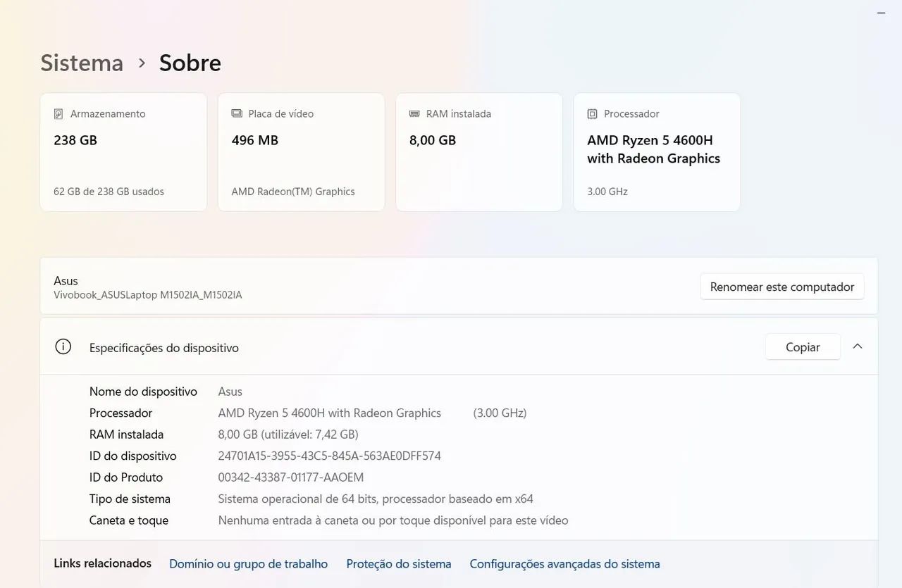Click the (3.00 GHz) value in specifications
This screenshot has width=902, height=588.
pyautogui.click(x=500, y=413)
